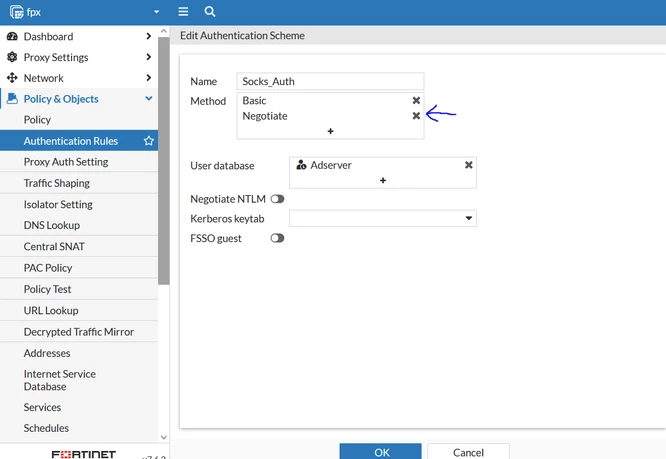Click the Adserver user icon
The image size is (666, 459).
301,165
